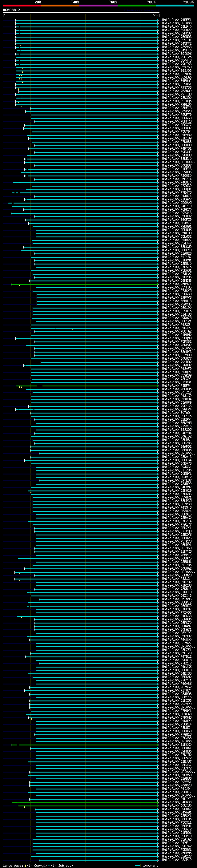Select the UniRef100_B9W742 label
Screen dimensions: 197x868
(x=176, y=846)
